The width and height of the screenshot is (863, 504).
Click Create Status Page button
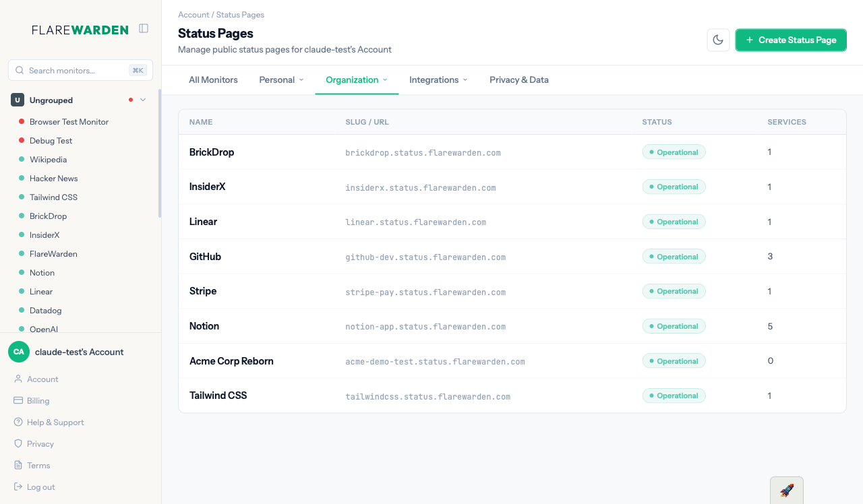(x=791, y=40)
